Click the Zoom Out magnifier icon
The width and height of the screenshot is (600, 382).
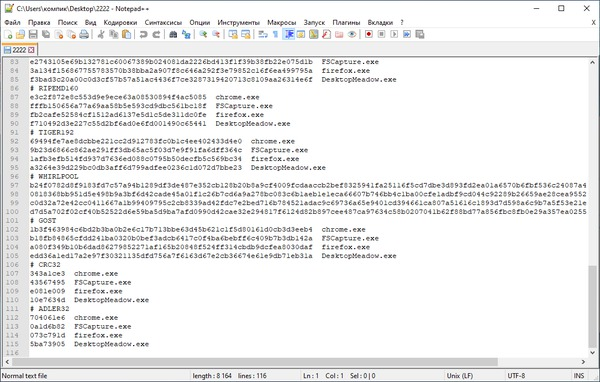coord(216,34)
